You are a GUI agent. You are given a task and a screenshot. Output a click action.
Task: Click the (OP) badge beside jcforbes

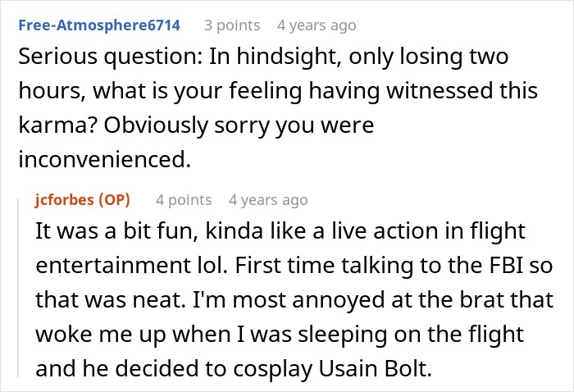point(114,200)
